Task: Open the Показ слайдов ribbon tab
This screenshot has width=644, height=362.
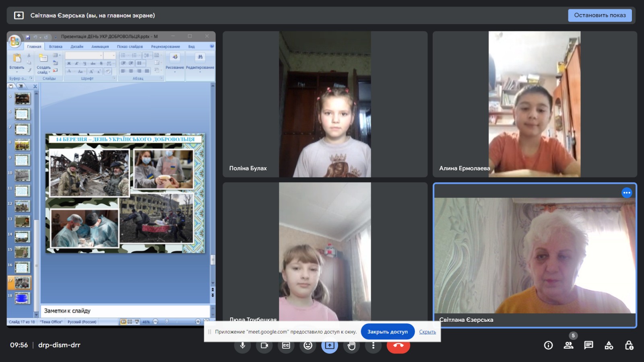Action: (130, 47)
